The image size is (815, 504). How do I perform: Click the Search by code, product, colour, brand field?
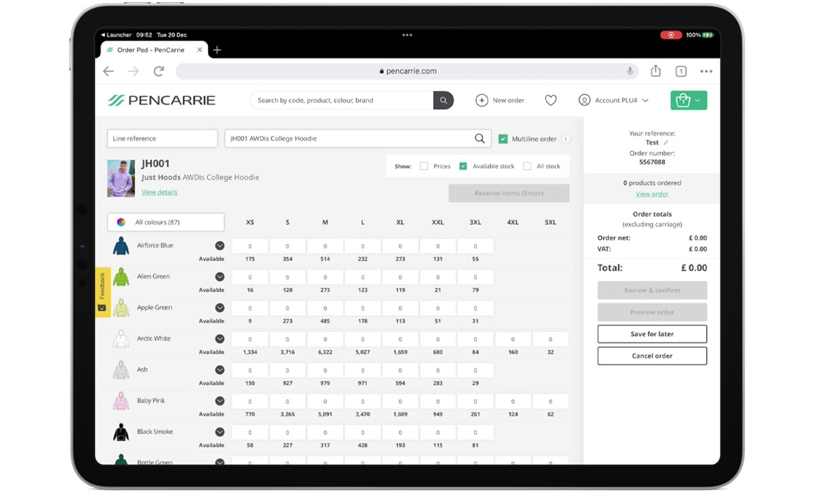[342, 101]
